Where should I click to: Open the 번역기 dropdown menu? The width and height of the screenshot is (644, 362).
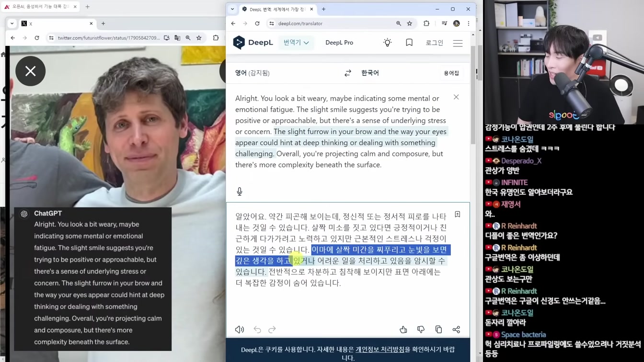[296, 43]
